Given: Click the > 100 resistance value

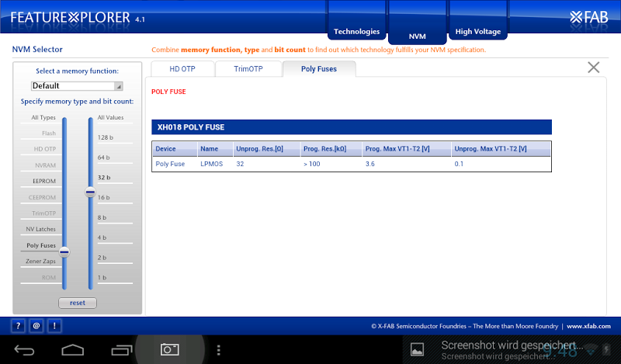Looking at the screenshot, I should (x=312, y=164).
